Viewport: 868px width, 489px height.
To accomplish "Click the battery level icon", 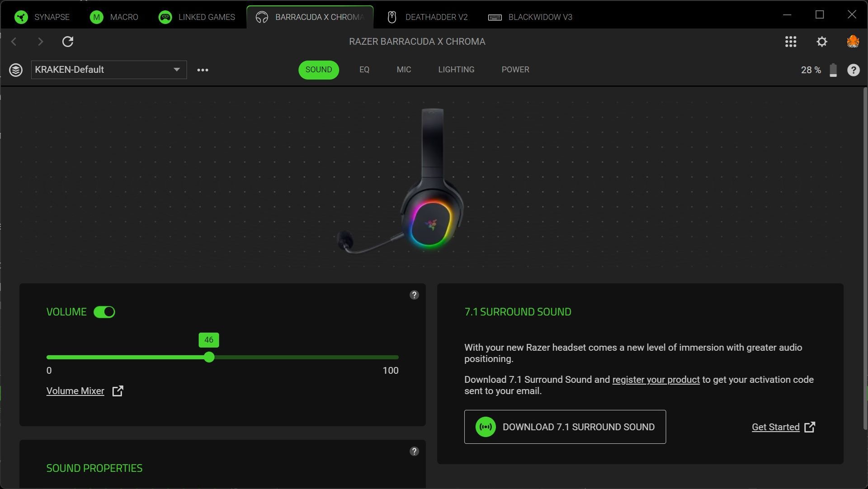I will coord(833,70).
